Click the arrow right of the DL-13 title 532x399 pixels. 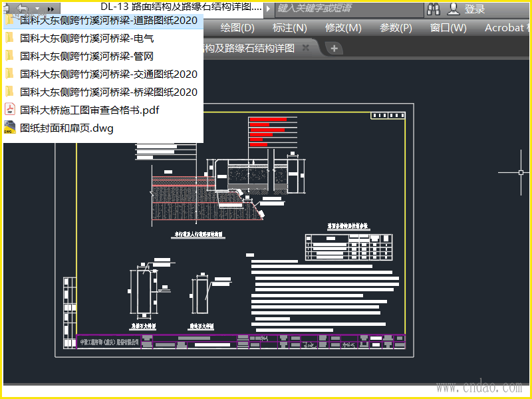268,8
